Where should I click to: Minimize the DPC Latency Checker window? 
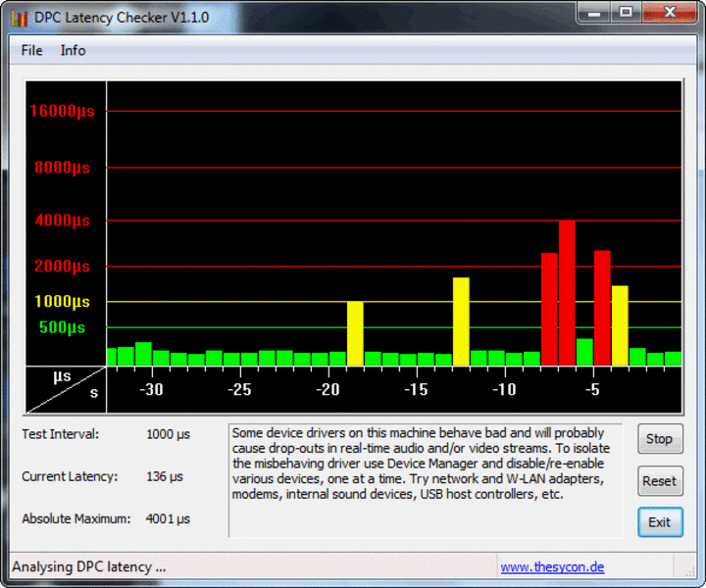pos(592,14)
